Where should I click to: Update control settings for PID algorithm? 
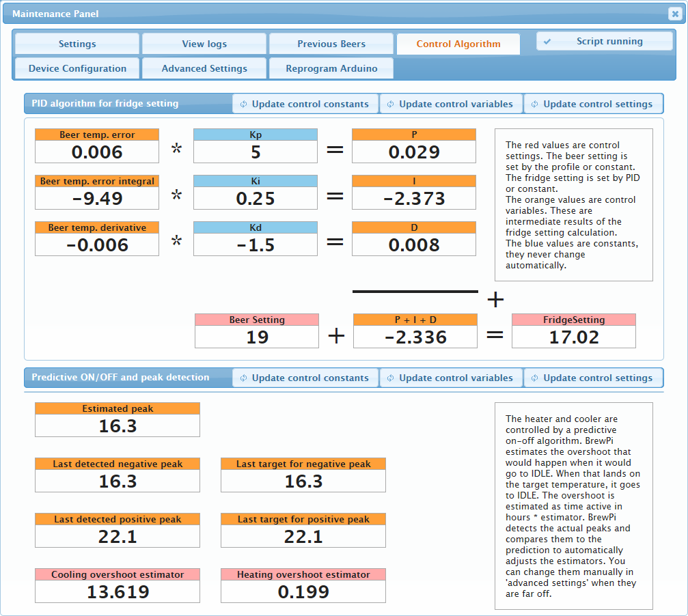592,104
